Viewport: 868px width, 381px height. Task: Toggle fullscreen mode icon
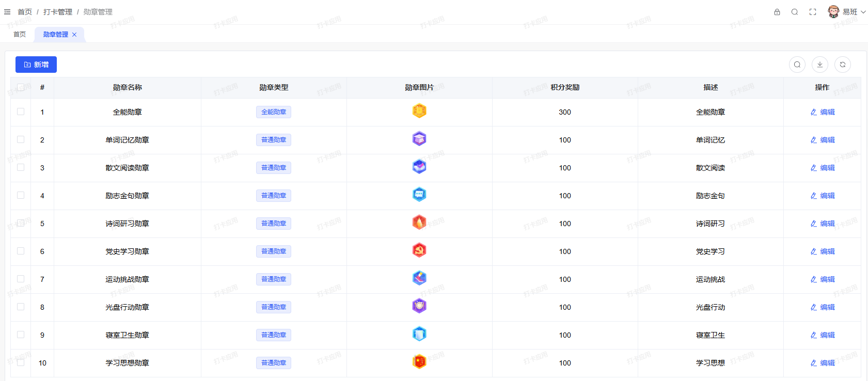coord(813,12)
